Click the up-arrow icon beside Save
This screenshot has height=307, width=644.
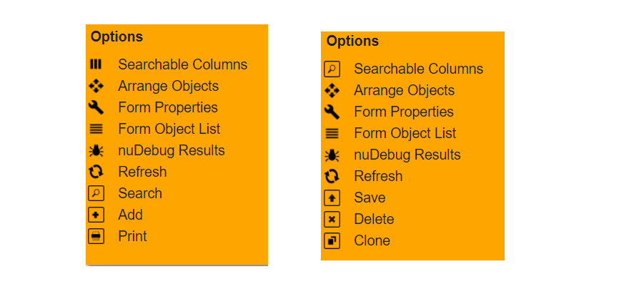(332, 198)
